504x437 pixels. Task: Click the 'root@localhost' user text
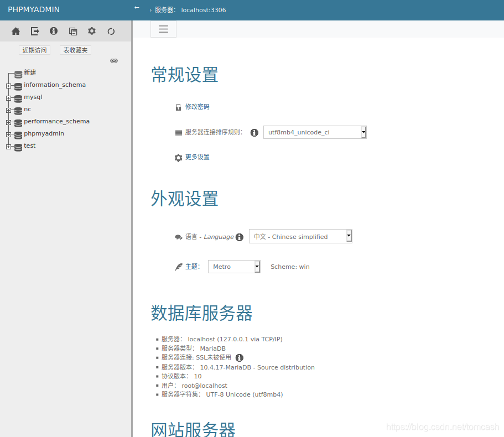(x=205, y=386)
